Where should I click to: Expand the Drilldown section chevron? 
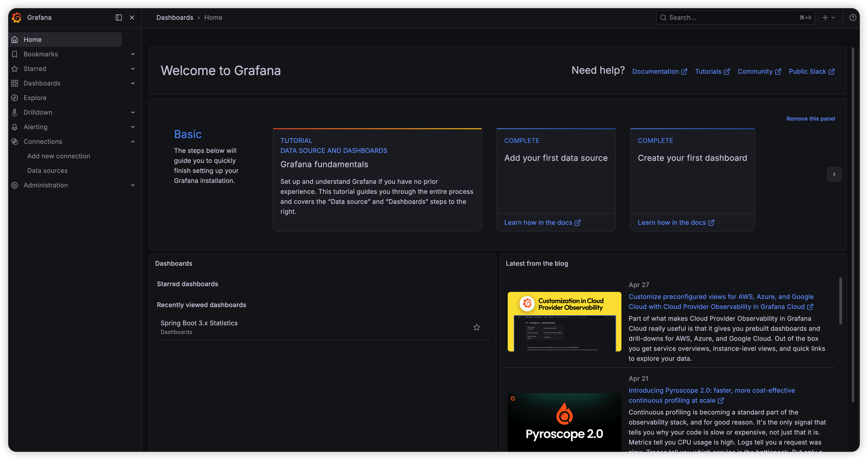133,112
